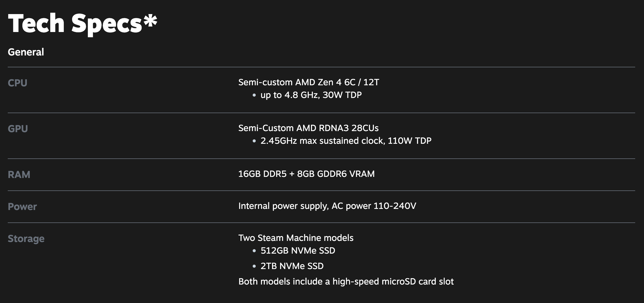Click the Tech Specs heading
This screenshot has height=303, width=644.
(x=75, y=24)
